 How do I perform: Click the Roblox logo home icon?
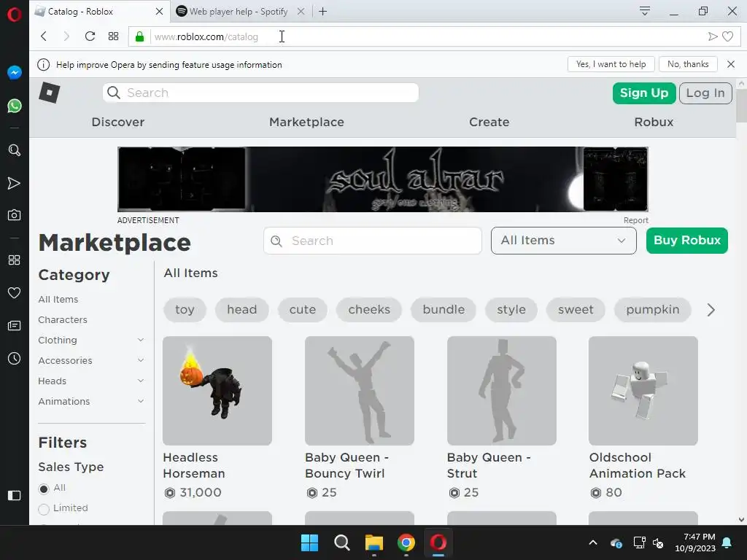tap(50, 93)
